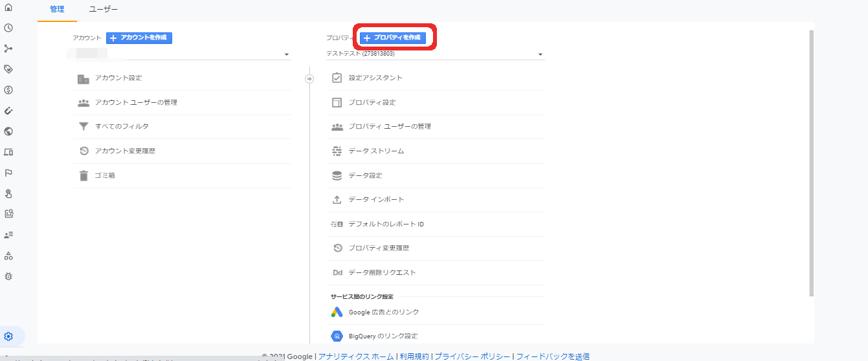The width and height of the screenshot is (868, 361).
Task: Click layout icon beside プロパティ設定
Action: (x=337, y=102)
